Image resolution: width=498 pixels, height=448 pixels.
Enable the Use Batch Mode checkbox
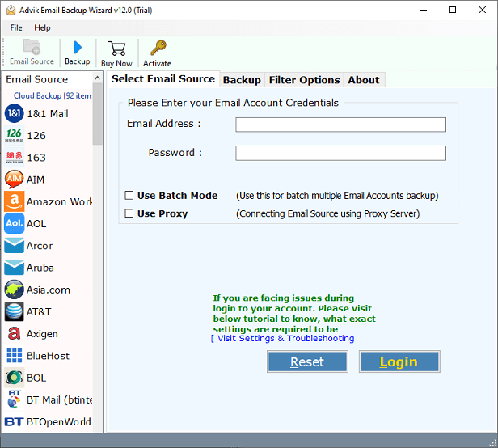tap(129, 195)
